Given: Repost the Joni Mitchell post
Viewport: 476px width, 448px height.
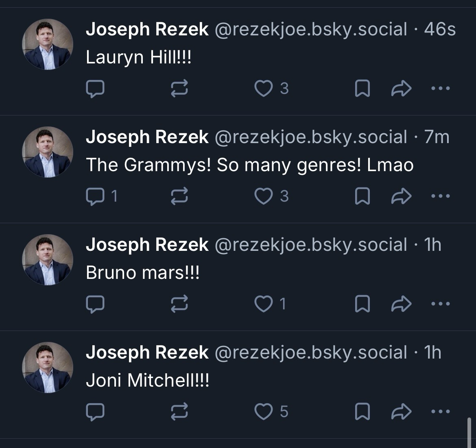Looking at the screenshot, I should click(x=179, y=412).
